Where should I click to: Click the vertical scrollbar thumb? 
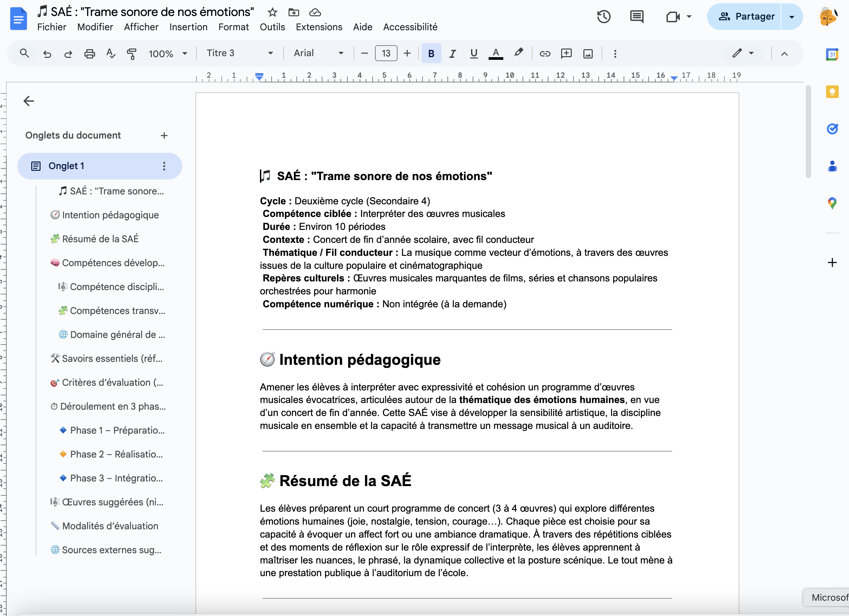[808, 132]
